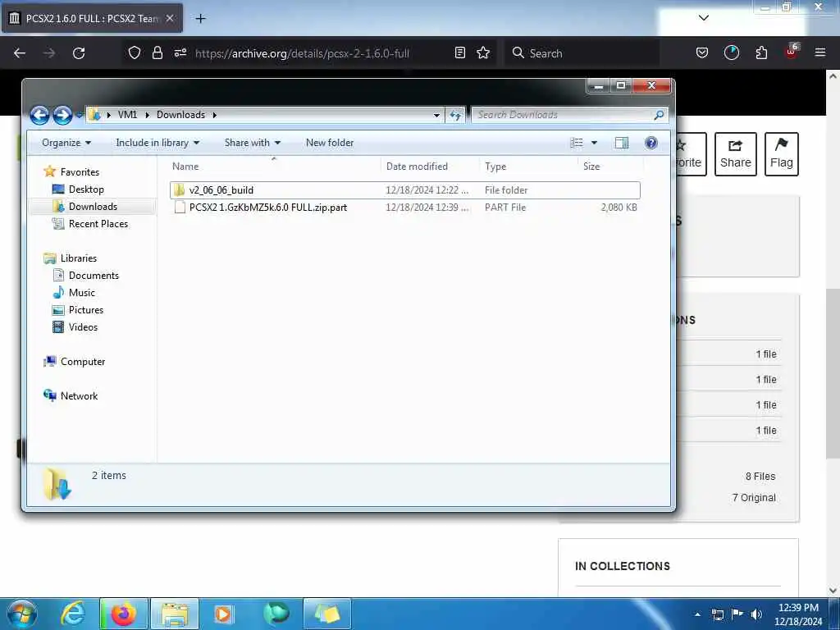The height and width of the screenshot is (630, 840).
Task: Go back in Explorer window
Action: (39, 115)
